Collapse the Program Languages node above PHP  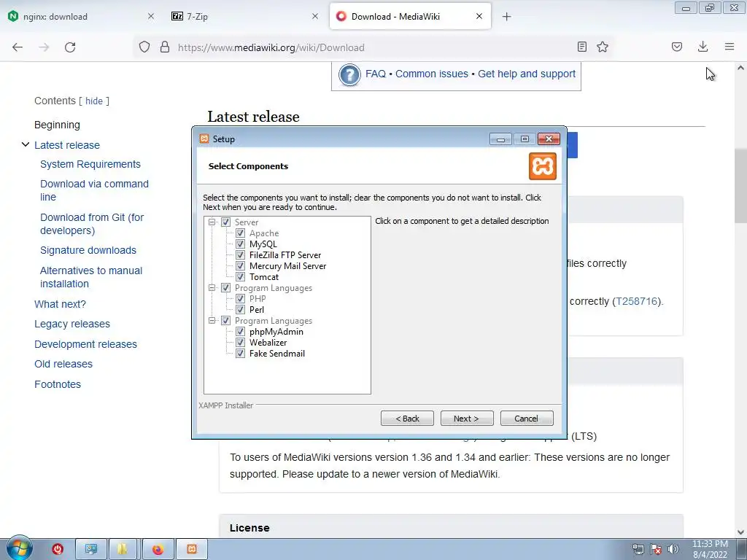[212, 287]
